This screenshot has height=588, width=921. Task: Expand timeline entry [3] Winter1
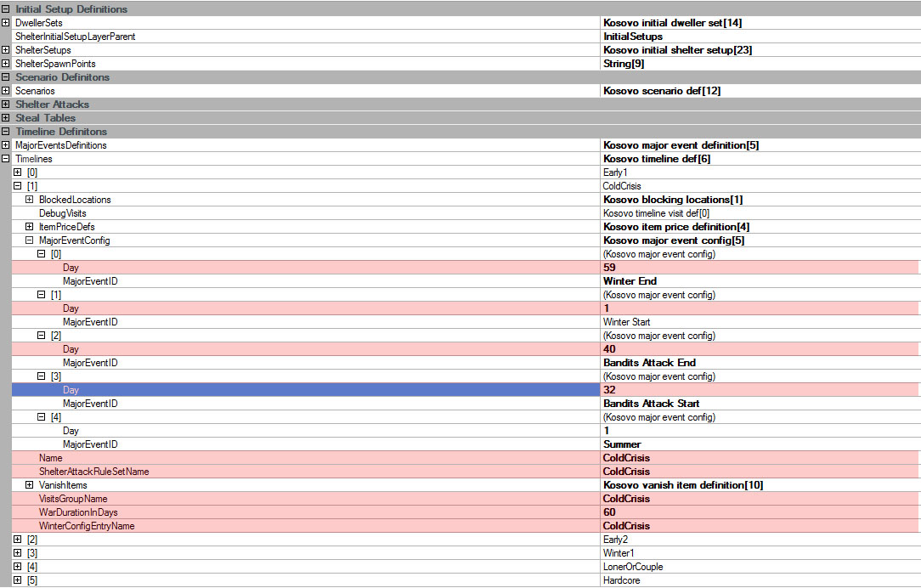click(x=17, y=553)
